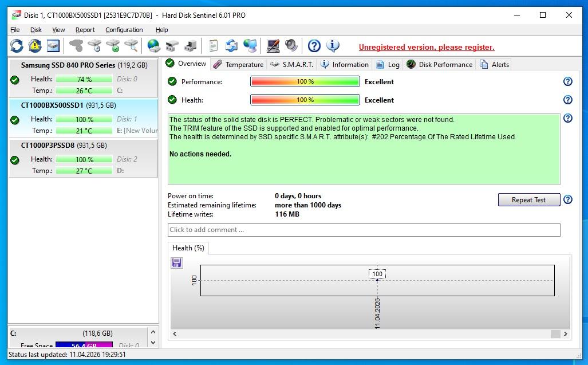Click the refresh disk information toolbar icon
Image resolution: width=588 pixels, height=365 pixels.
[17, 46]
